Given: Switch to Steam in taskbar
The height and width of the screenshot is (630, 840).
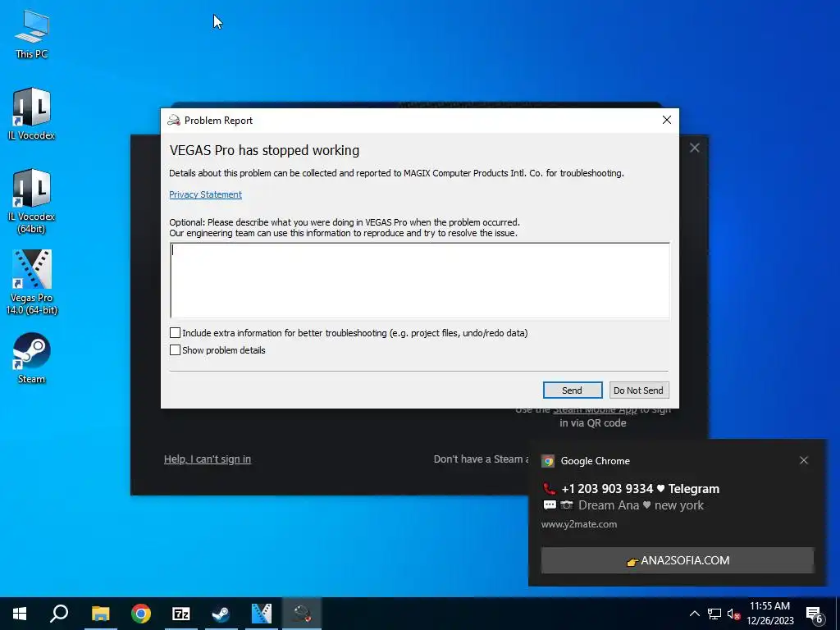Looking at the screenshot, I should coord(221,614).
